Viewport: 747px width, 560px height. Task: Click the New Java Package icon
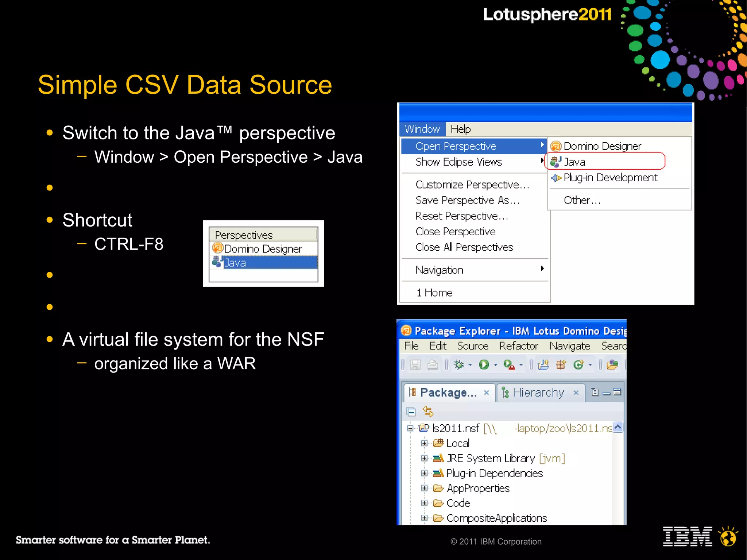point(561,364)
